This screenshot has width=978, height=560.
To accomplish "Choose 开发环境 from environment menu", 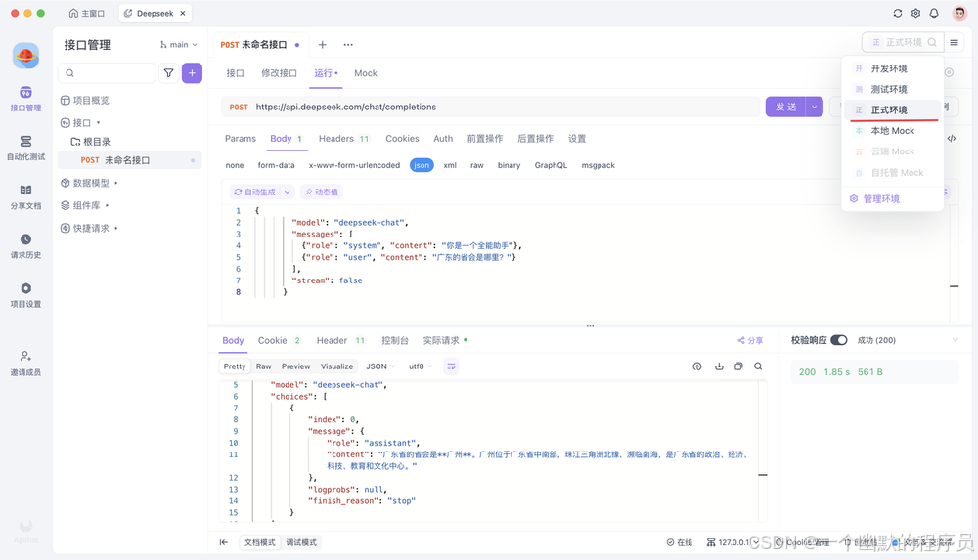I will [x=893, y=68].
